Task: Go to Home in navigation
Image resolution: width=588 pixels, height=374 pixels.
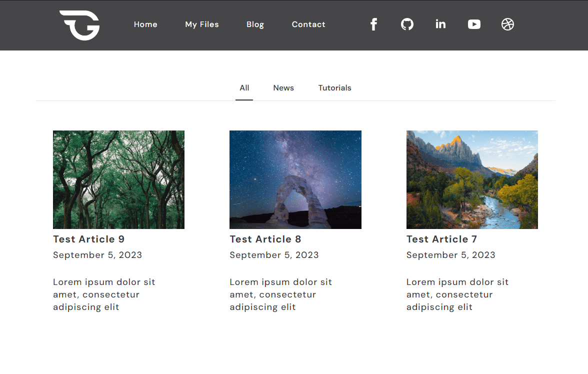Action: (x=145, y=24)
